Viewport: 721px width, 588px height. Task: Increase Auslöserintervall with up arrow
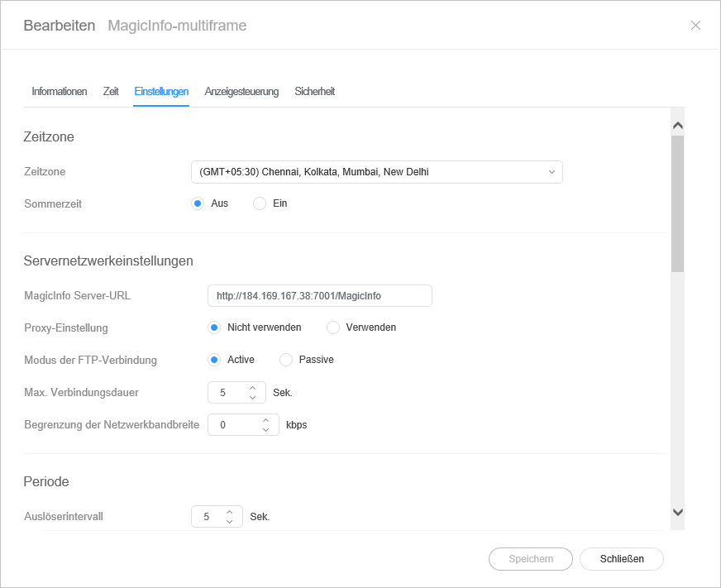[230, 511]
